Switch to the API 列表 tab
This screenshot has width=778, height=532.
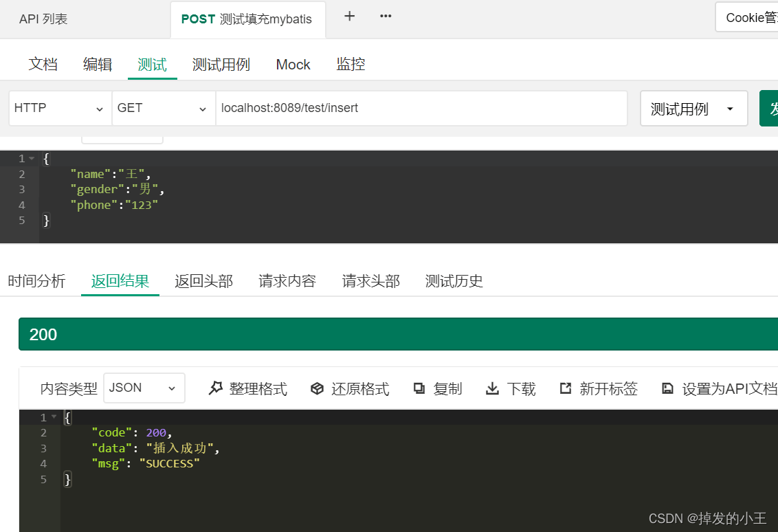[x=43, y=19]
